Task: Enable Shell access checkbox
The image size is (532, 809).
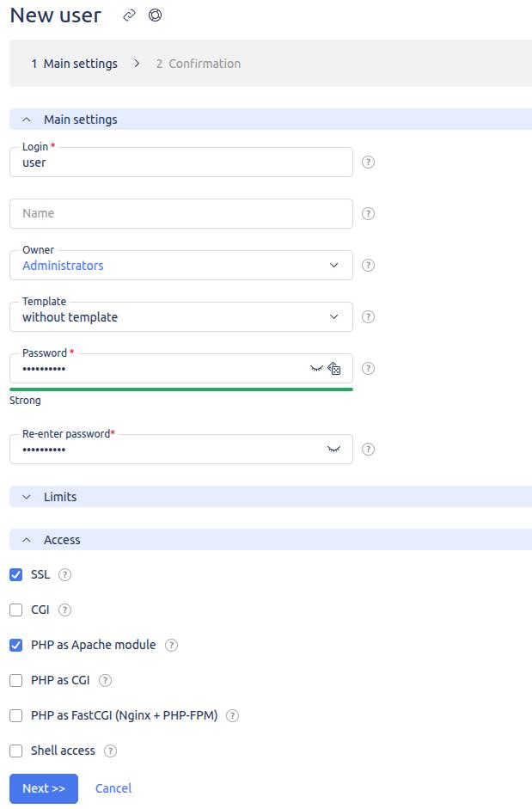Action: pos(16,751)
